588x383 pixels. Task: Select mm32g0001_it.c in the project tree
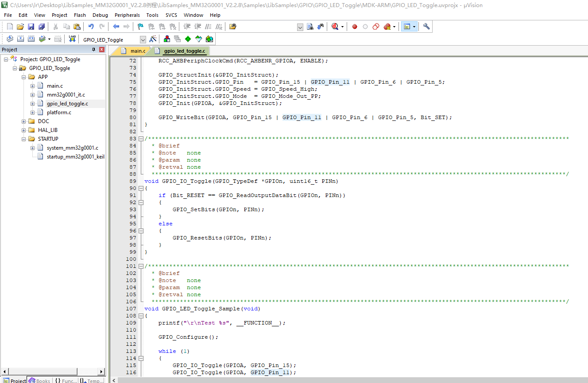click(x=66, y=95)
